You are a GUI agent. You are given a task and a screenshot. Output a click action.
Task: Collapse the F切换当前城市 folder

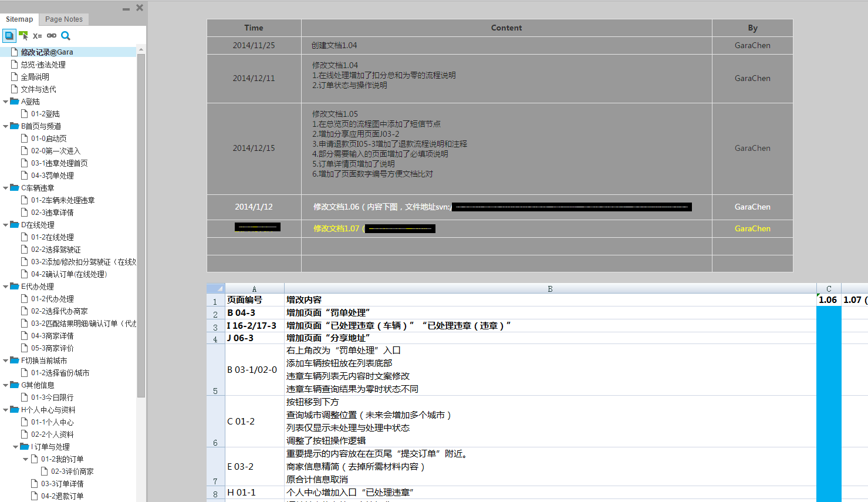click(6, 361)
